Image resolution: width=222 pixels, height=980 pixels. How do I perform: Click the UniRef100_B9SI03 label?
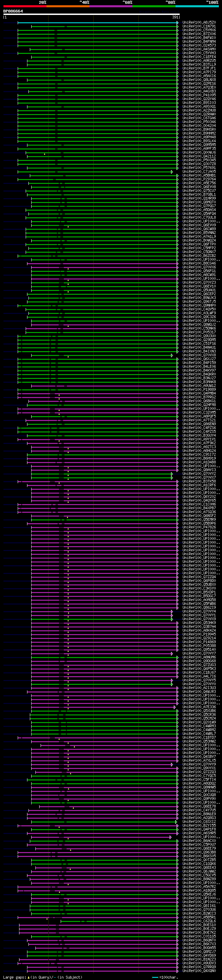(199, 103)
